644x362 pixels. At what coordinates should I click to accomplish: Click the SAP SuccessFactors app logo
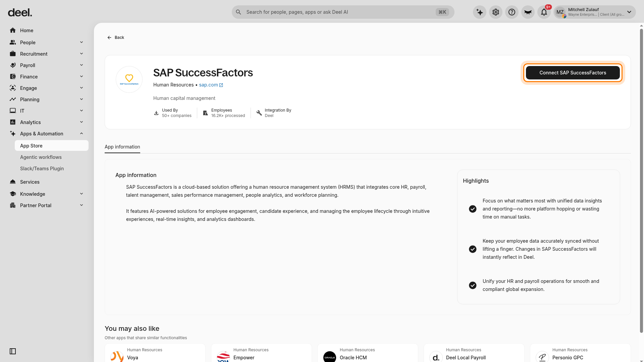pyautogui.click(x=129, y=79)
